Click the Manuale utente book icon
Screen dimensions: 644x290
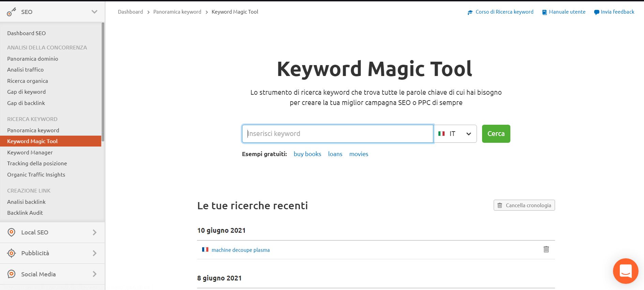click(544, 12)
